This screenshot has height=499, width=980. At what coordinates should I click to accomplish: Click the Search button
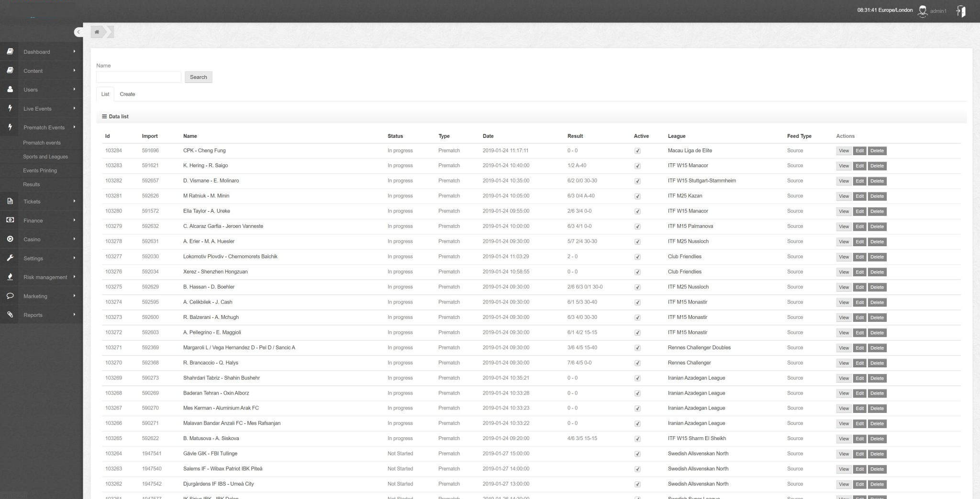coord(199,77)
